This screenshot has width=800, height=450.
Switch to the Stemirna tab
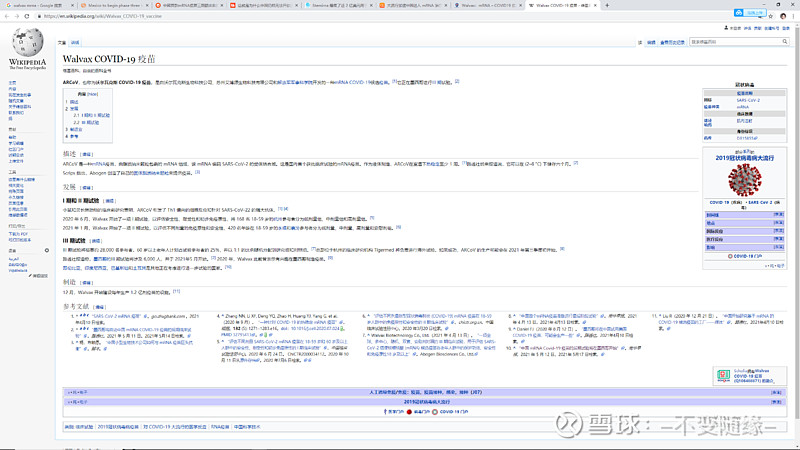pyautogui.click(x=338, y=5)
